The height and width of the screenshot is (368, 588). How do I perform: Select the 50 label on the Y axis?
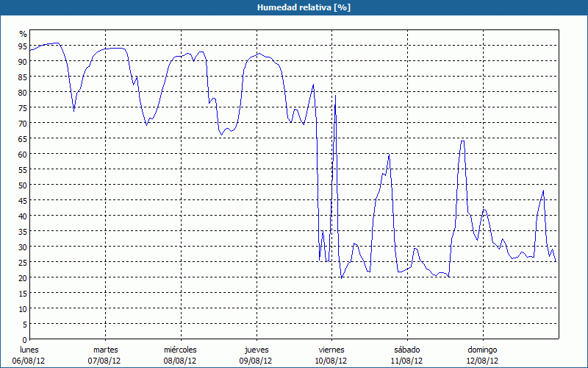coord(23,185)
